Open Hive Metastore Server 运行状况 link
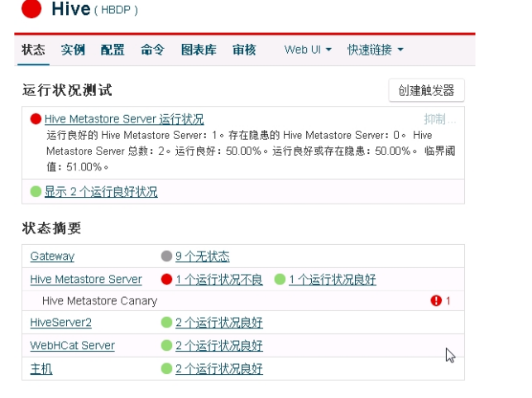Screen dimensions: 532x398 click(x=124, y=119)
